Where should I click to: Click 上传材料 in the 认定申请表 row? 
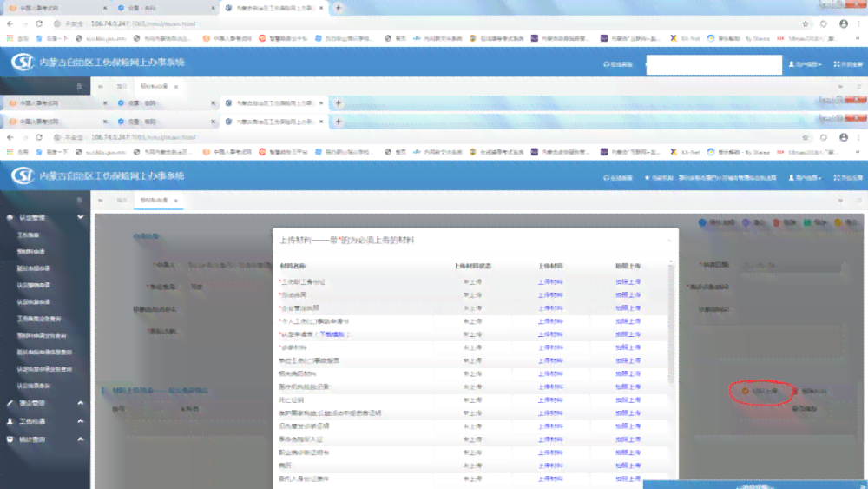click(x=550, y=334)
